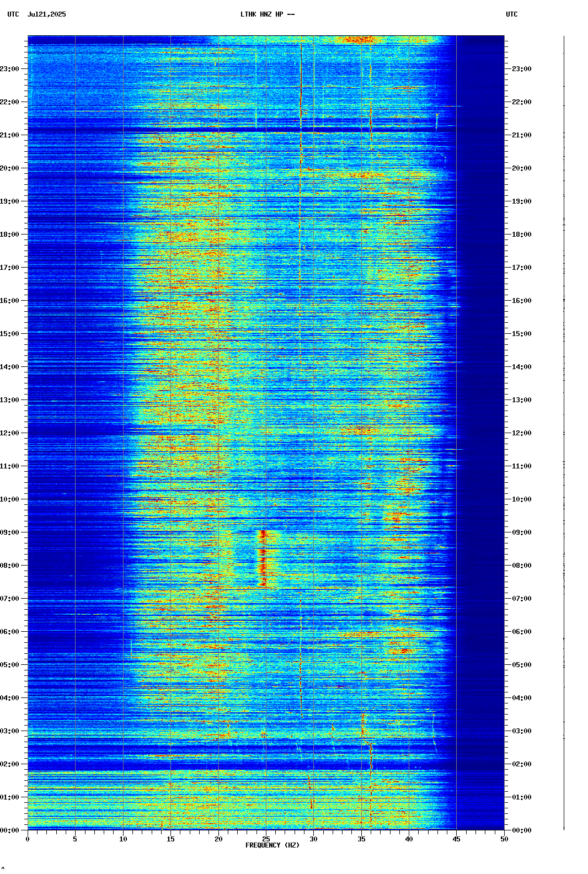Click '18:00' on the right time axis

click(522, 235)
